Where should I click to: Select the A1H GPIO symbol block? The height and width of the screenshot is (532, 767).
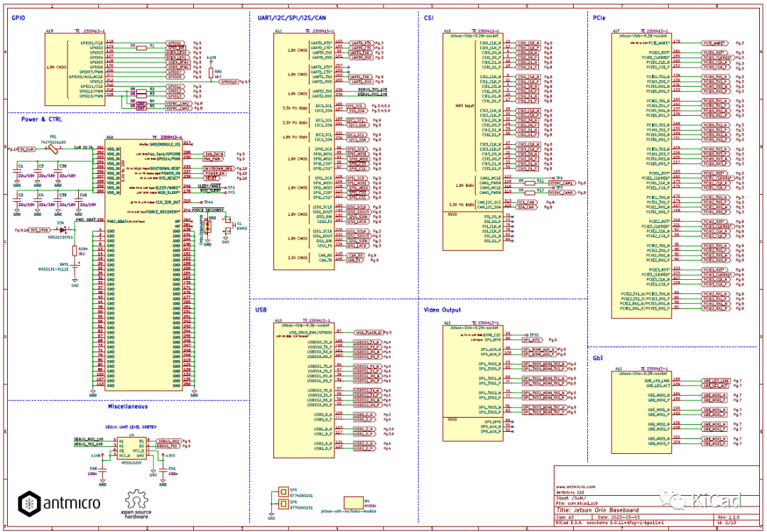click(x=75, y=69)
